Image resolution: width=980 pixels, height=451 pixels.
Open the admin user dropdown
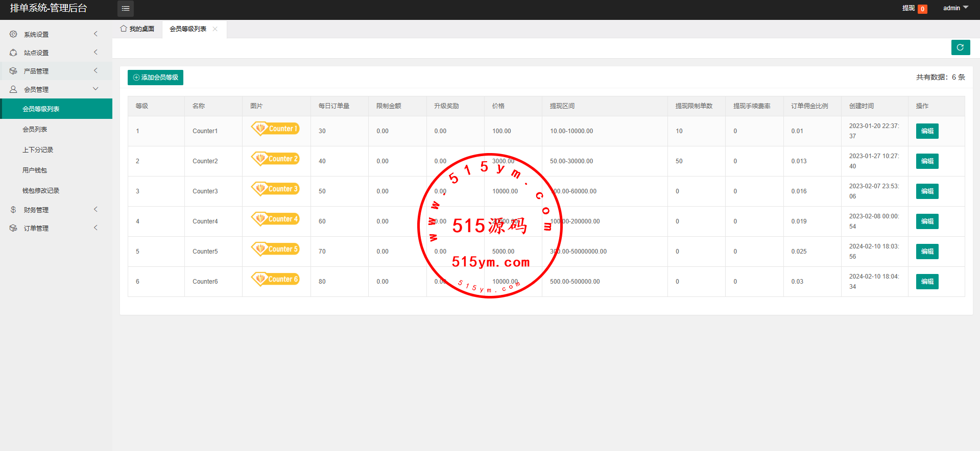(955, 8)
